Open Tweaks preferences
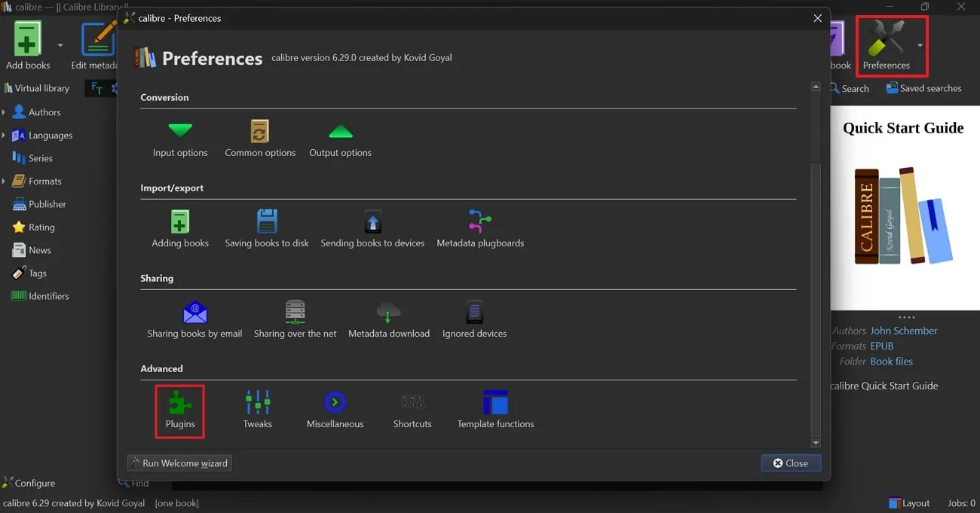 (258, 411)
